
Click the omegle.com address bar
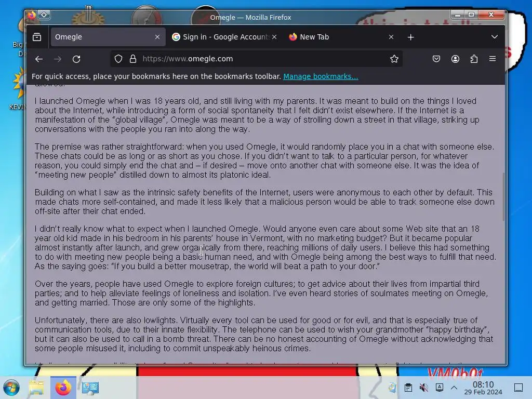[258, 59]
